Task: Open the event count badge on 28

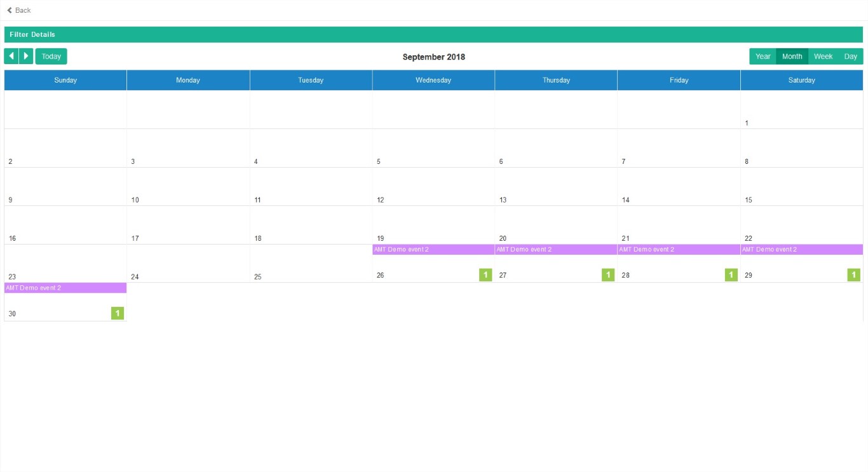Action: pyautogui.click(x=731, y=275)
